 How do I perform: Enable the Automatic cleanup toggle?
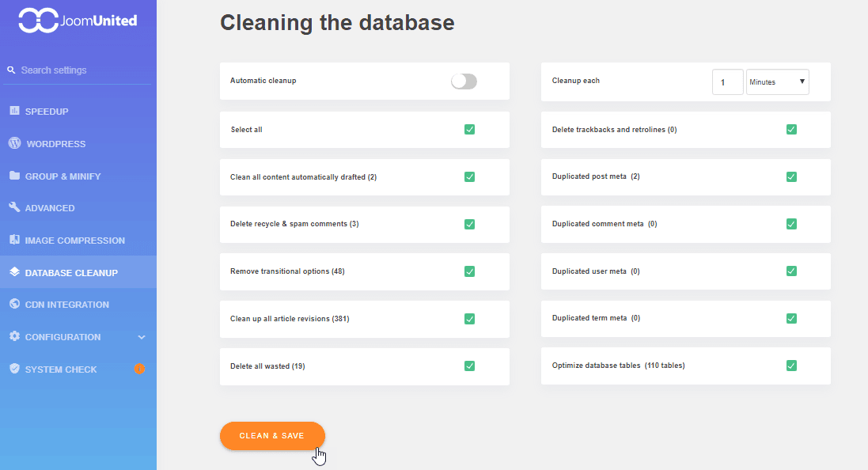(x=464, y=81)
